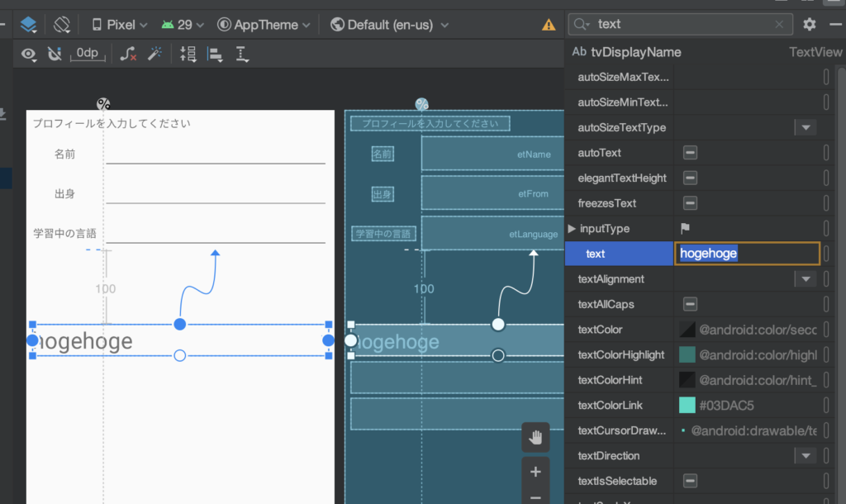
Task: Open the pack tool icon
Action: (x=188, y=54)
